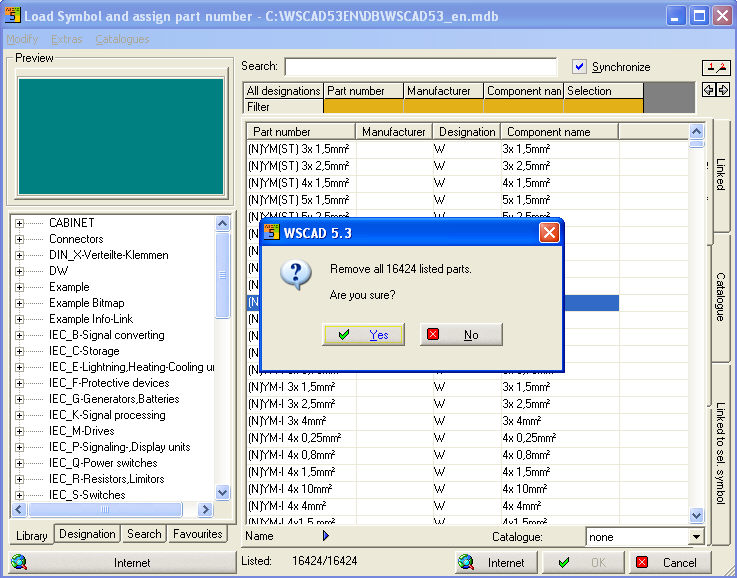Select row (N)YM-I 4x 10mm²
Image resolution: width=737 pixels, height=578 pixels.
(433, 489)
